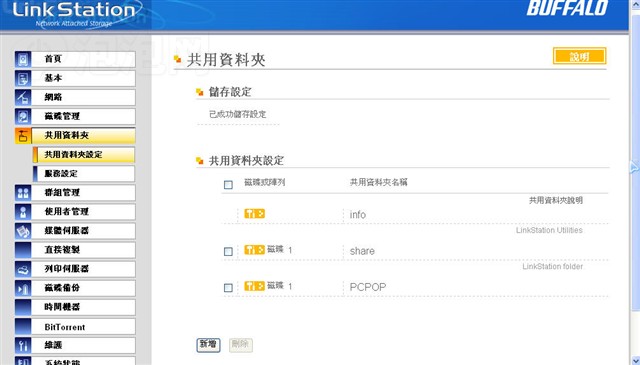Image resolution: width=640 pixels, height=365 pixels.
Task: Open the info shared folder link
Action: [358, 215]
